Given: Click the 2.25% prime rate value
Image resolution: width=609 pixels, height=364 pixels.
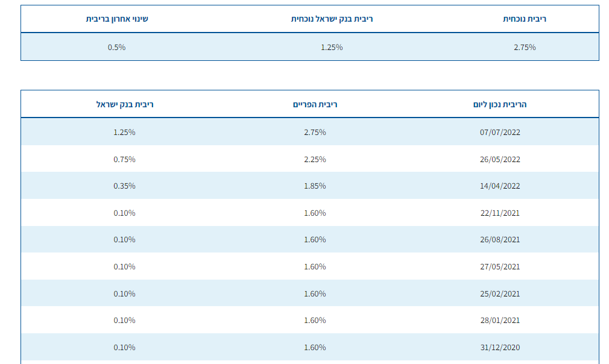Looking at the screenshot, I should (315, 159).
